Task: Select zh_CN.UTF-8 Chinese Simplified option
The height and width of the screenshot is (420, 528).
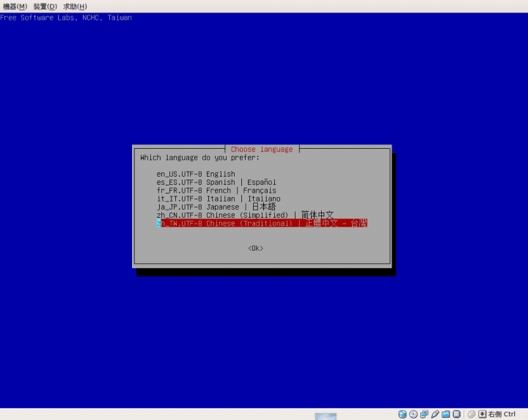Action: 244,215
